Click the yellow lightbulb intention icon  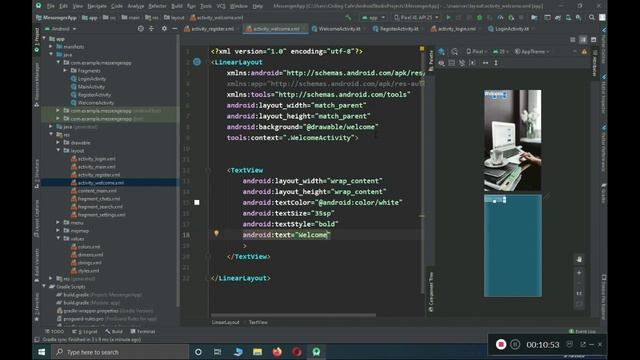[x=216, y=233]
